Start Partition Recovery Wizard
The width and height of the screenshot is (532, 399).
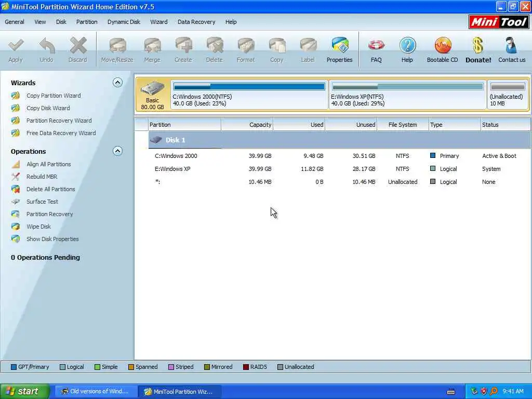tap(59, 121)
